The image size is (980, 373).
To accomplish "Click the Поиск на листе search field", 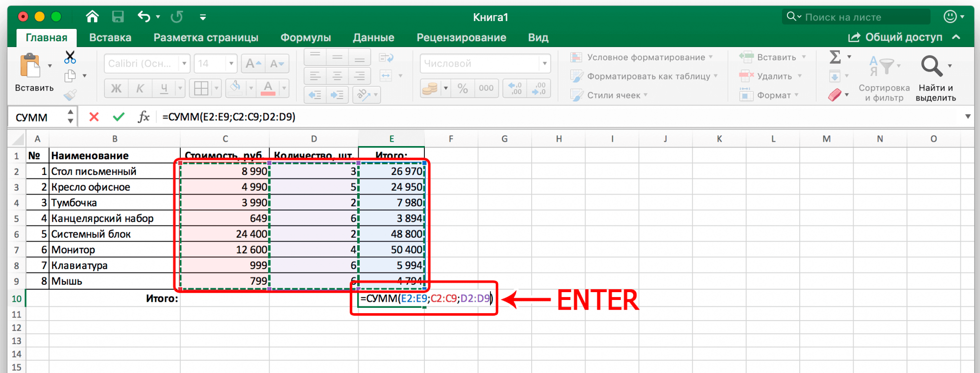I will click(856, 17).
